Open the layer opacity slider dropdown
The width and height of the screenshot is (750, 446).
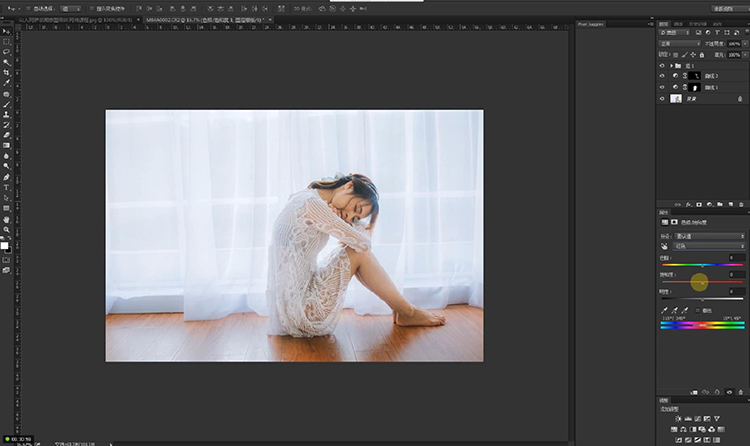(x=745, y=44)
